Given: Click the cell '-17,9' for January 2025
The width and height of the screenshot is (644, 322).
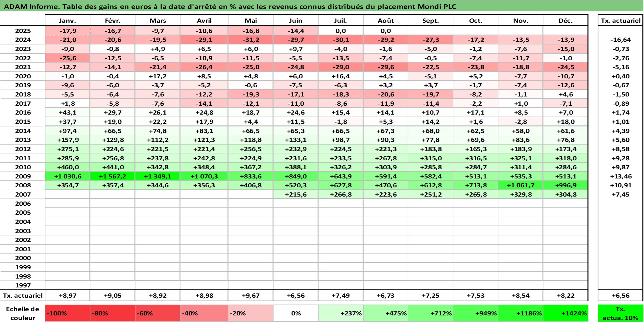Looking at the screenshot, I should click(x=67, y=31).
